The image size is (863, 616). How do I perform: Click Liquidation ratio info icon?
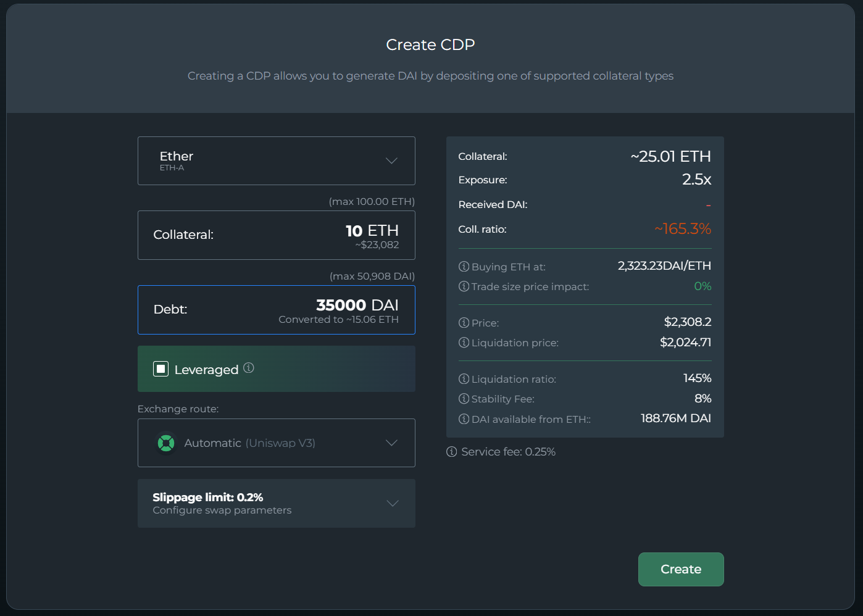point(464,379)
